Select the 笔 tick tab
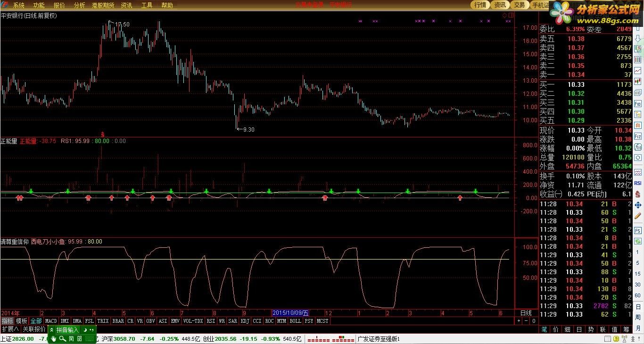The width and height of the screenshot is (644, 344). tap(544, 329)
